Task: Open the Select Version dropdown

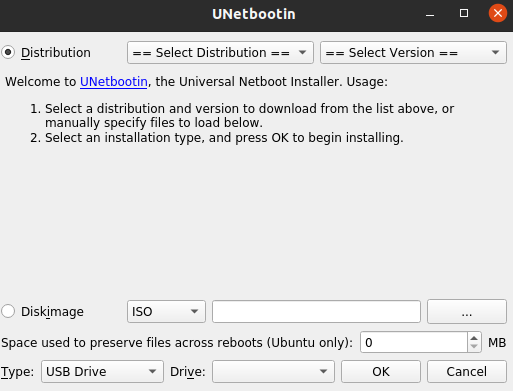Action: [413, 52]
